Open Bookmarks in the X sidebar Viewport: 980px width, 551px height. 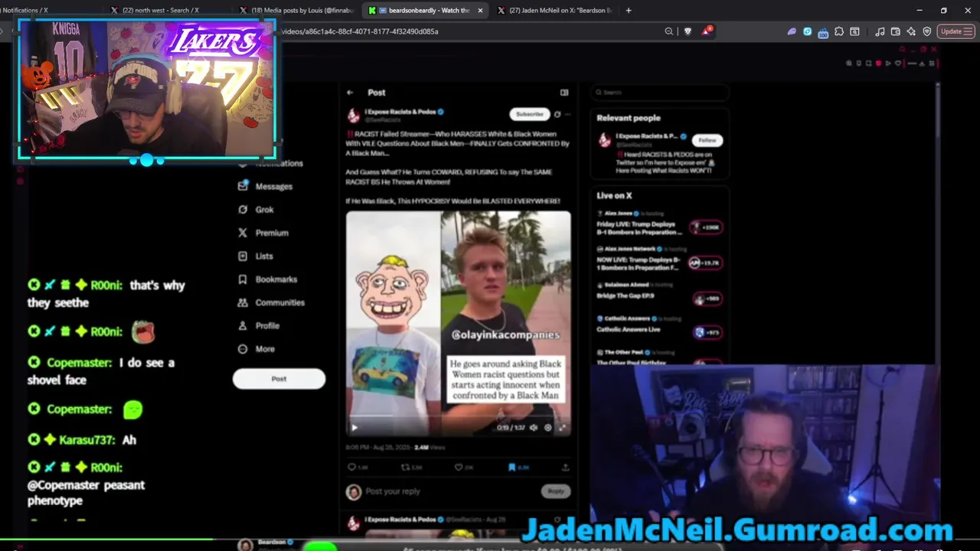coord(268,279)
